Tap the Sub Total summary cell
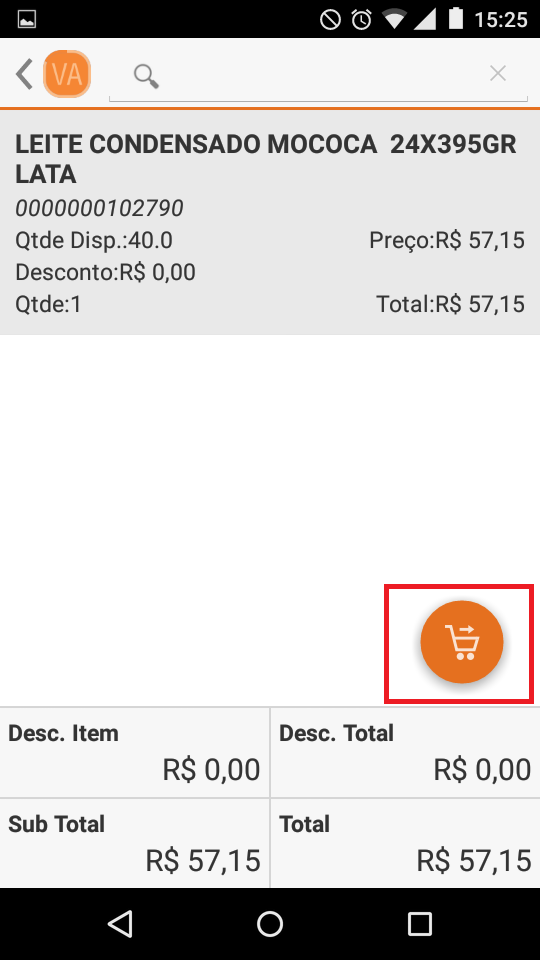 [135, 843]
